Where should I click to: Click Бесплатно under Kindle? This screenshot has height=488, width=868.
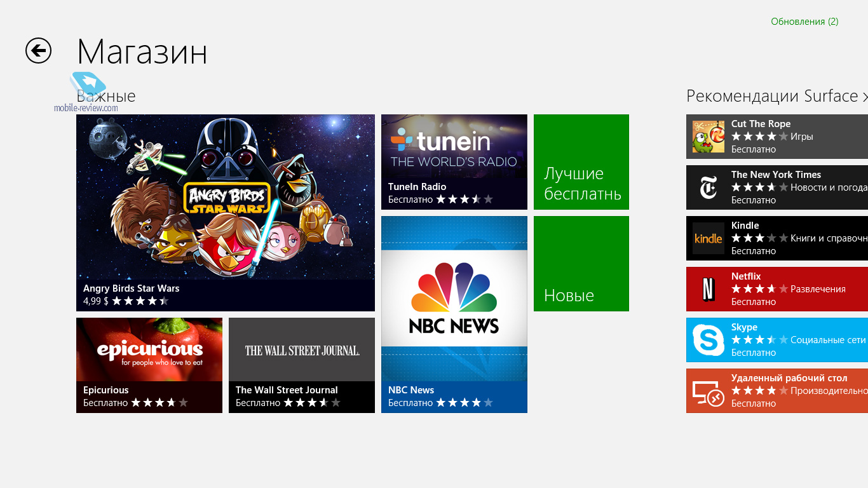(754, 251)
